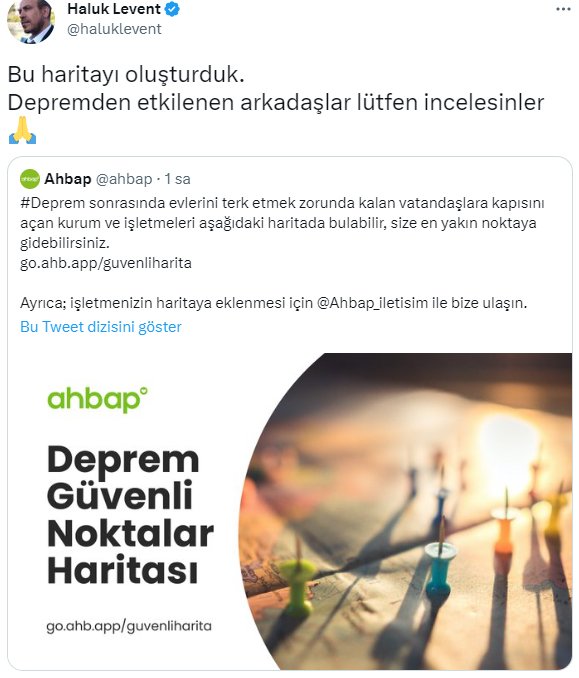Click the green ahbap logo in the image

pos(97,400)
